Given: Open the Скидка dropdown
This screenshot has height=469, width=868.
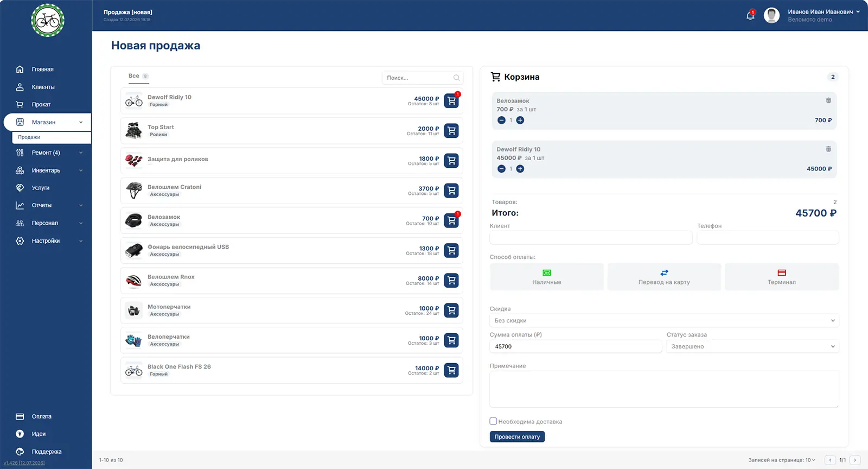Looking at the screenshot, I should [x=664, y=321].
